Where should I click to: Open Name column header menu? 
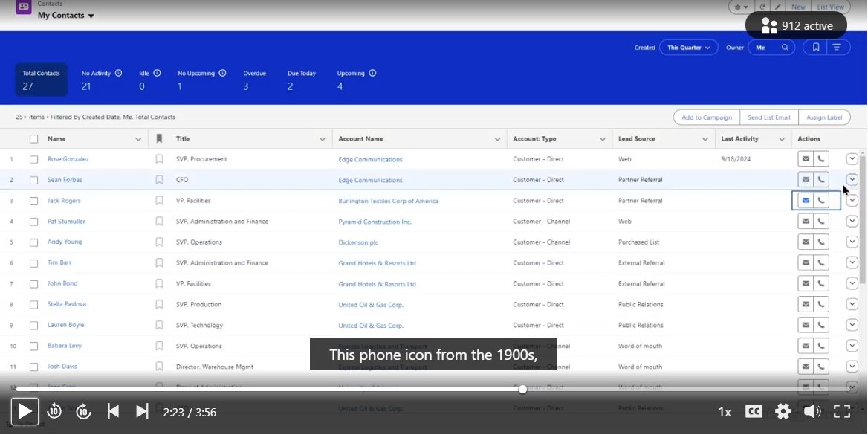point(137,139)
